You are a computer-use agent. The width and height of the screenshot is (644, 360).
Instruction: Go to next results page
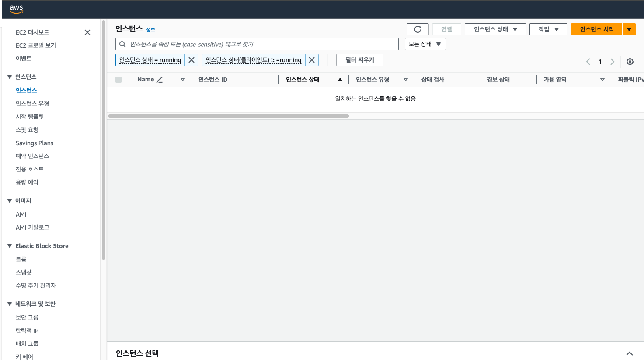[x=613, y=62]
